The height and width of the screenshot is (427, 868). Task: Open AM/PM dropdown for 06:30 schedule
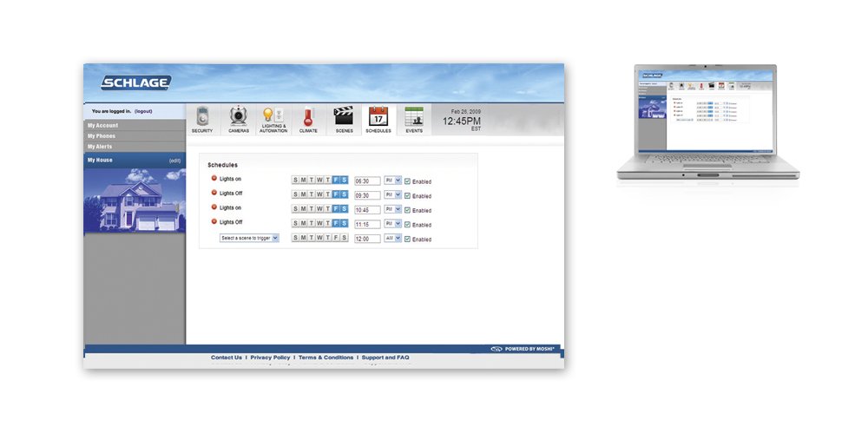[x=392, y=181]
